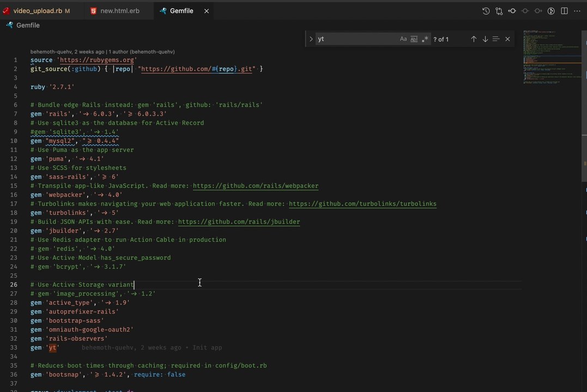Click the find input containing 'yt'
Viewport: 587px width, 392px height.
click(357, 39)
